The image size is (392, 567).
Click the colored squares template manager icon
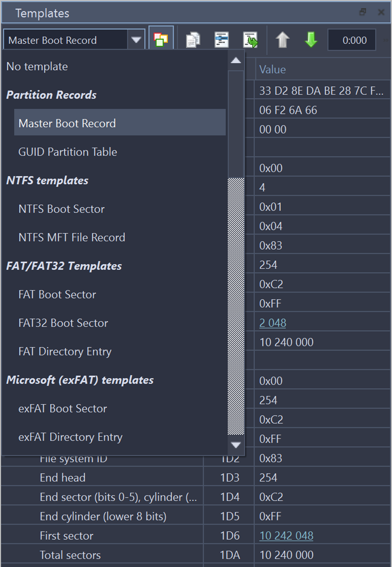click(x=161, y=40)
